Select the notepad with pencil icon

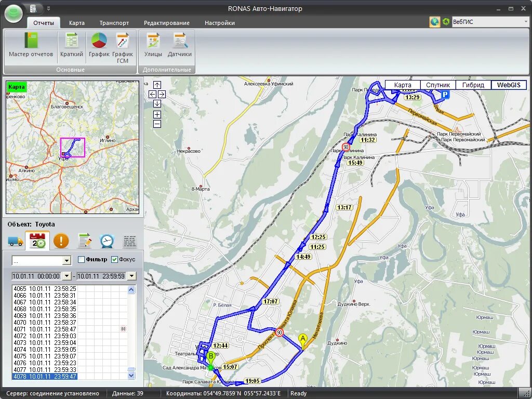click(x=85, y=241)
